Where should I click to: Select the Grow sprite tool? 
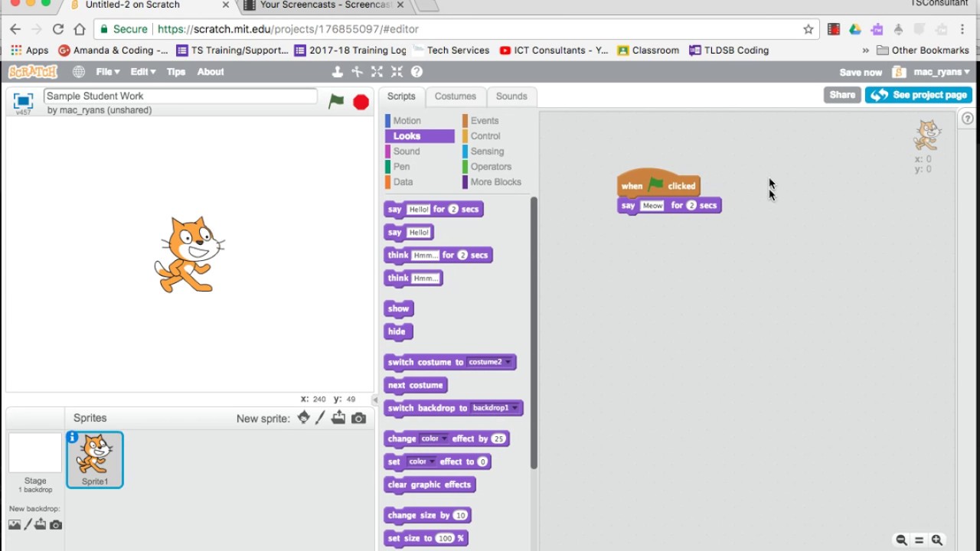point(377,72)
